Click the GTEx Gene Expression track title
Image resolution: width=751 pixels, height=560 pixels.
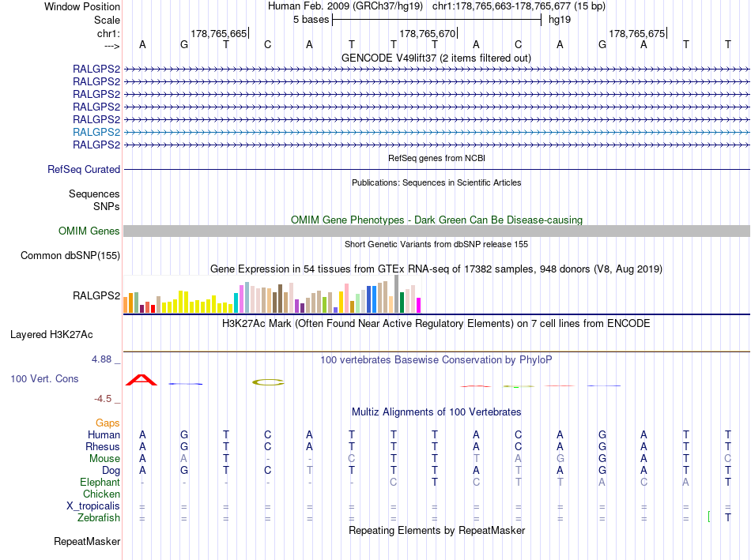(x=436, y=269)
